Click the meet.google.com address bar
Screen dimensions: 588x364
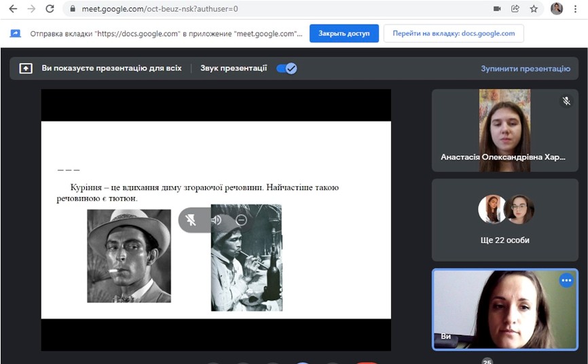[272, 10]
